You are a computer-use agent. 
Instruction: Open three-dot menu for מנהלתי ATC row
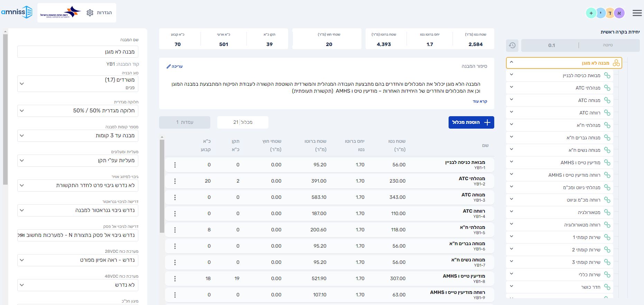(175, 181)
